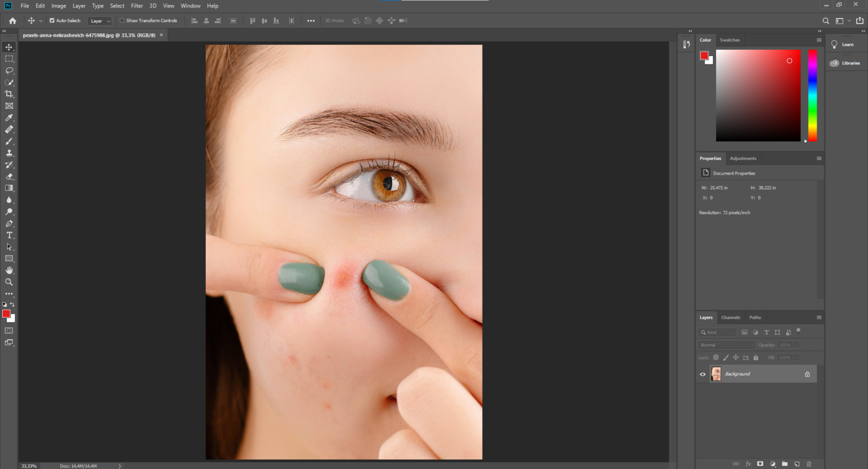Open the workspace switcher dropdown
This screenshot has width=868, height=469.
point(842,21)
